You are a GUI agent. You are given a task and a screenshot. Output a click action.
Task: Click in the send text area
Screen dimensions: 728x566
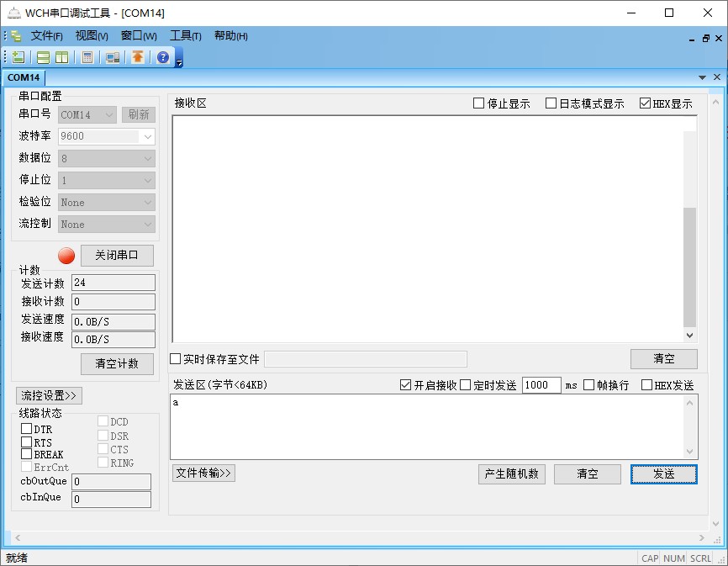(x=427, y=427)
